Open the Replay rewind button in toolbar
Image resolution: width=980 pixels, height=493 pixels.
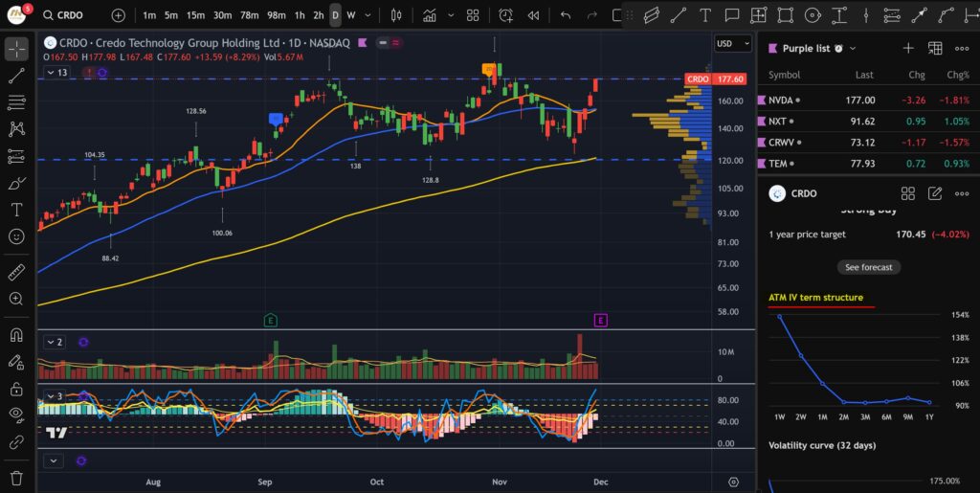[533, 15]
